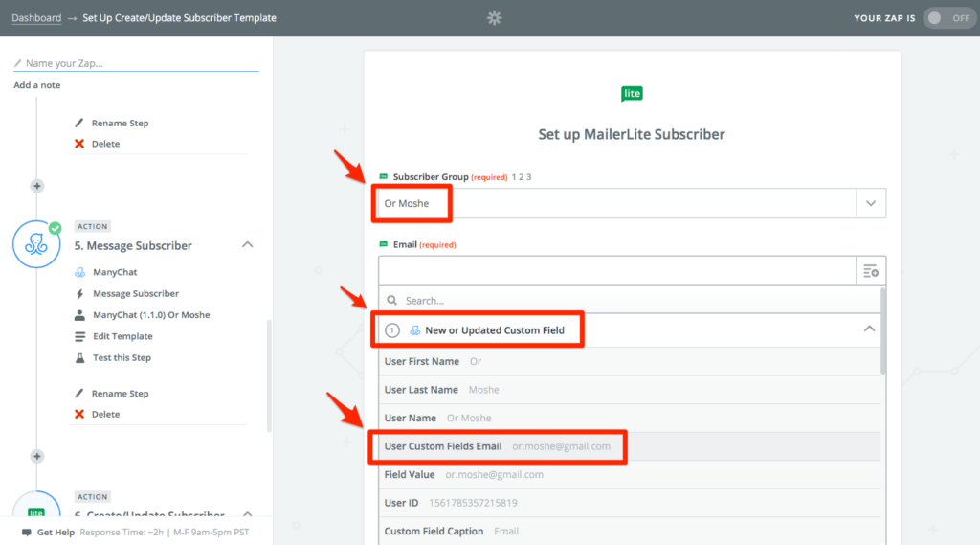Click the Get Help chat icon

pos(26,533)
